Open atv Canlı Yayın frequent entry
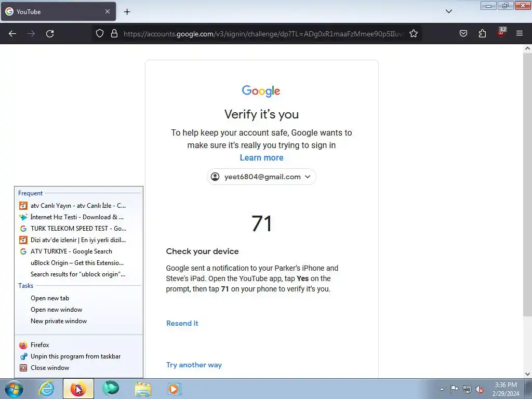The image size is (532, 399). (79, 206)
